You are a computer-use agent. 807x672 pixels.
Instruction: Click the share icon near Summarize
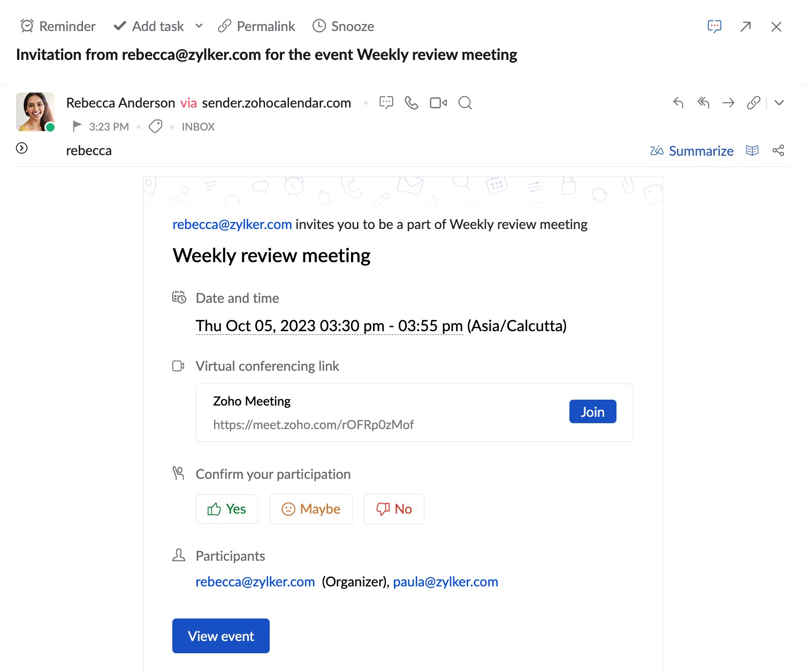point(779,151)
